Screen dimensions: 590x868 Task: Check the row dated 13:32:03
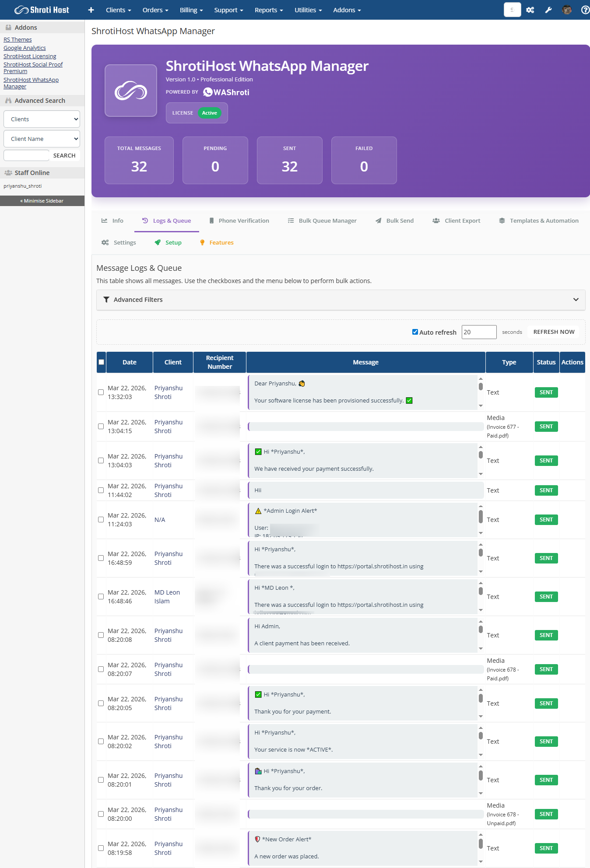tap(101, 392)
